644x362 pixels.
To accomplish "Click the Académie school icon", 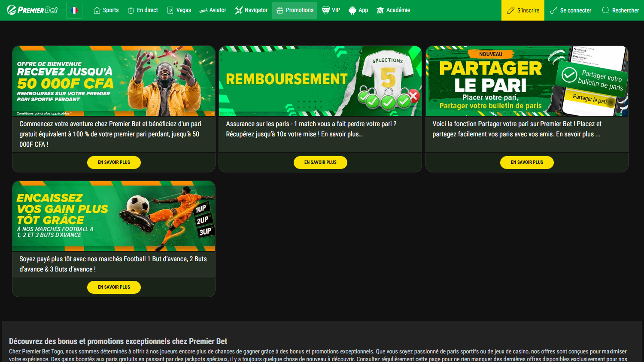I will 380,10.
